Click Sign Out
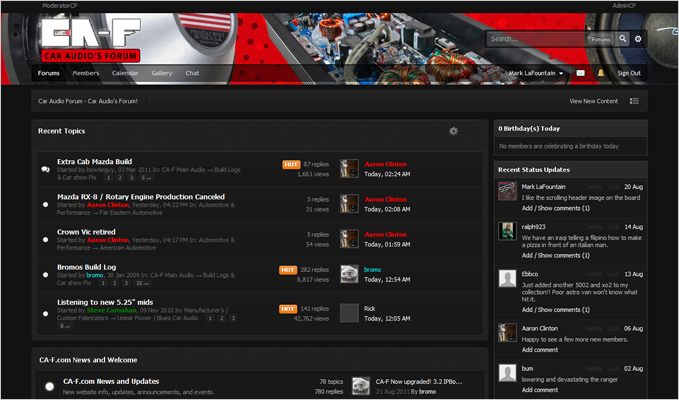 629,73
